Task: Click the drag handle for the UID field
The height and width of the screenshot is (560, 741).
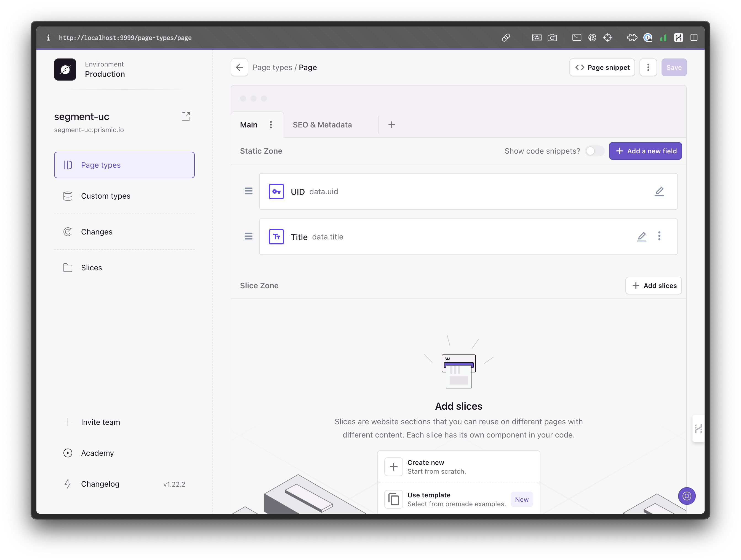Action: [x=248, y=191]
